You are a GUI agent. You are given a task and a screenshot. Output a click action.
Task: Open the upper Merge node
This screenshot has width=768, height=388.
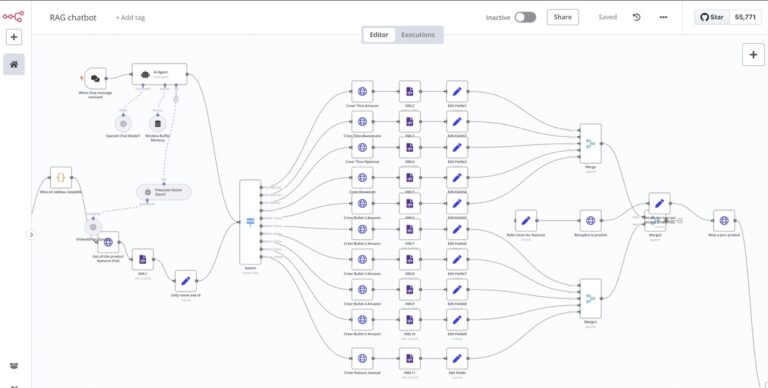click(590, 144)
